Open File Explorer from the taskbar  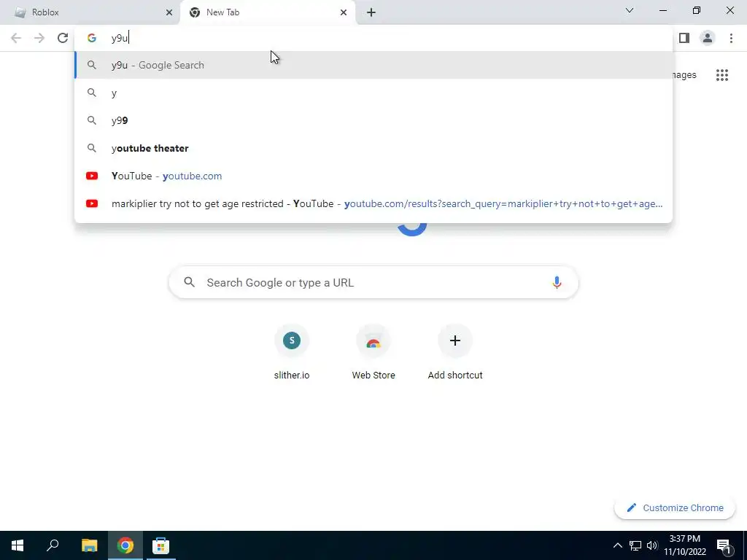tap(89, 545)
